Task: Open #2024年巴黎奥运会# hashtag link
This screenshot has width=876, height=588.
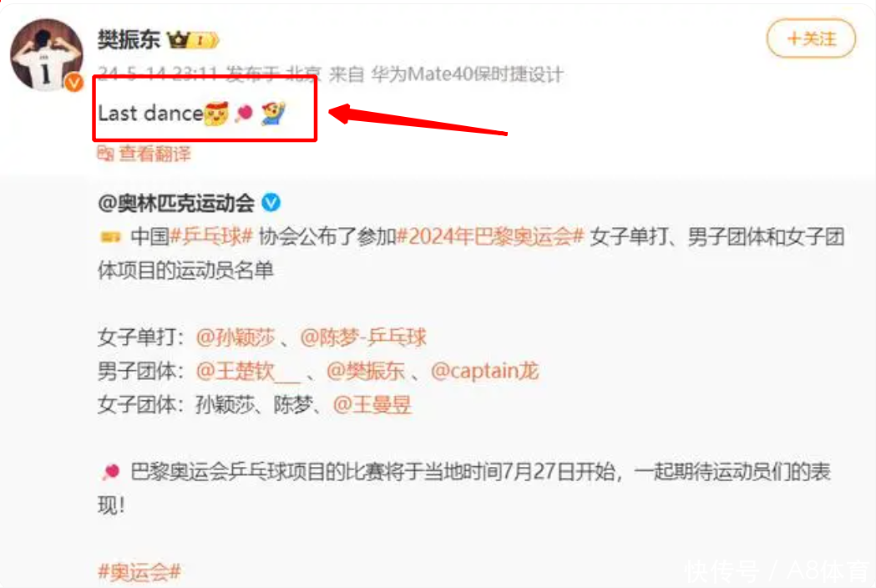Action: click(x=490, y=236)
